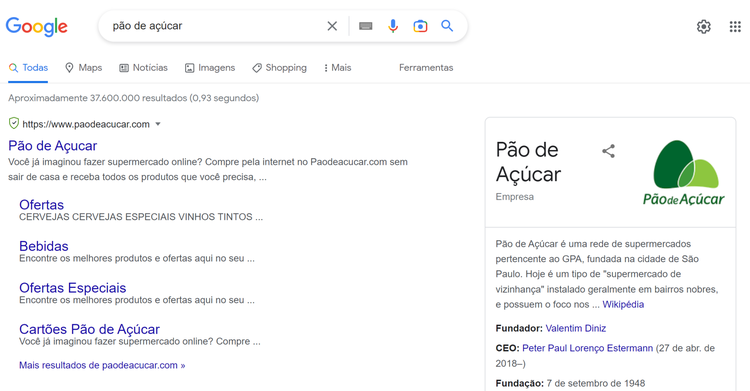Click the 'Pão de Açúcar' knowledge panel title
The image size is (750, 391).
[x=528, y=162]
